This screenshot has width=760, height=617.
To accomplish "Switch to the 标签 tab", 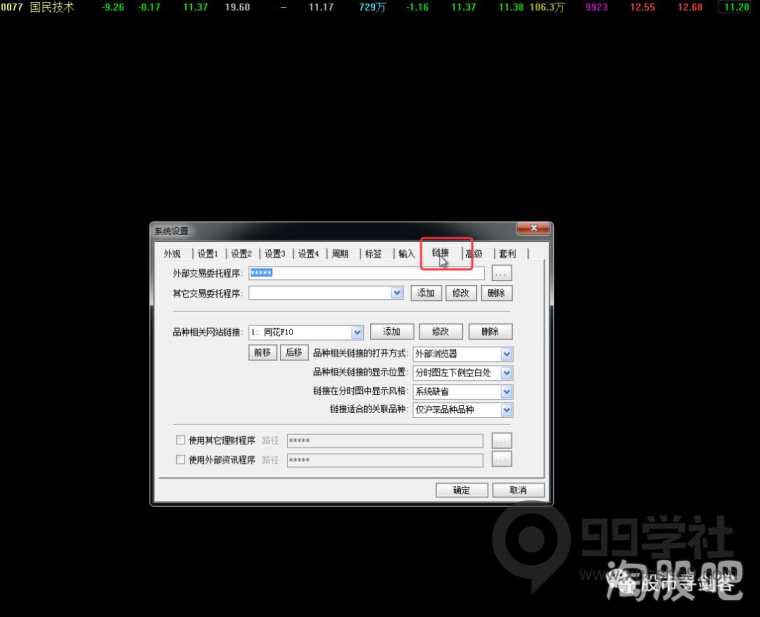I will pos(373,253).
